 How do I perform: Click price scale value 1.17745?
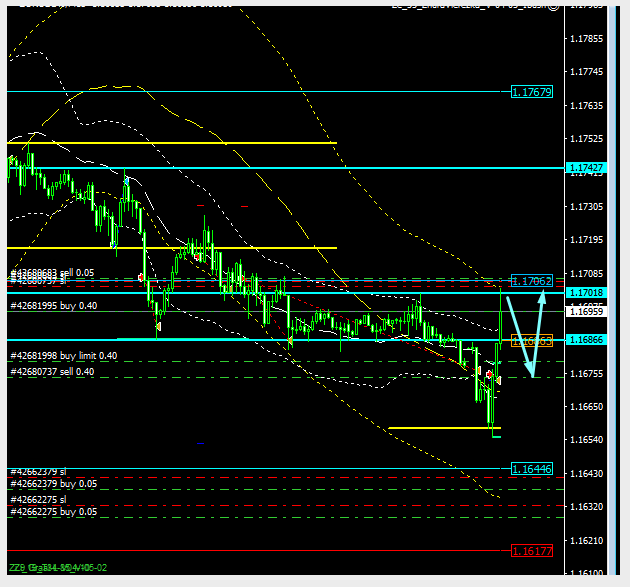[x=587, y=72]
